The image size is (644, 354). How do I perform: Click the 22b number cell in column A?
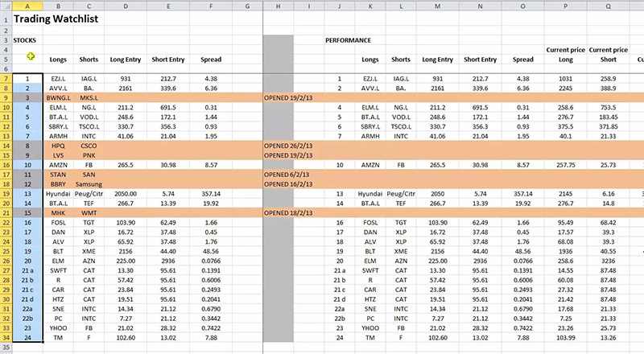coord(27,319)
